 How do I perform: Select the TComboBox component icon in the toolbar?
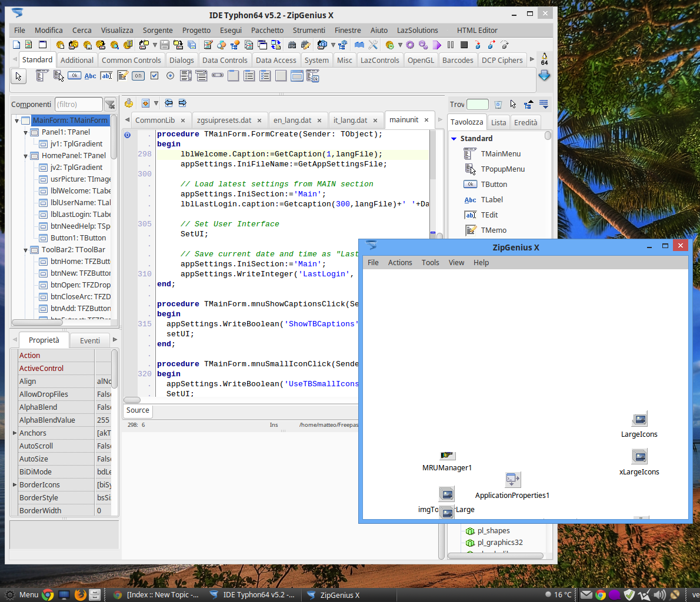point(201,76)
